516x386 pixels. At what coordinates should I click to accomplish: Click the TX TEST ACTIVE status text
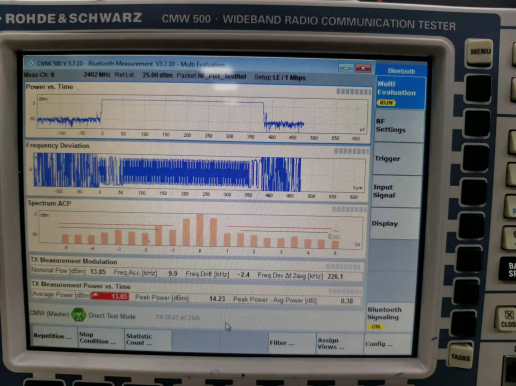(177, 317)
